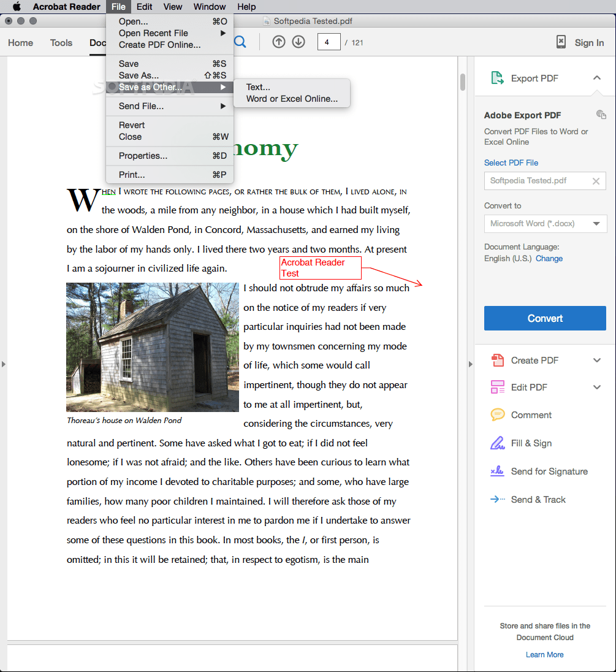Click the page number input field
Screen dimensions: 616x672
329,42
